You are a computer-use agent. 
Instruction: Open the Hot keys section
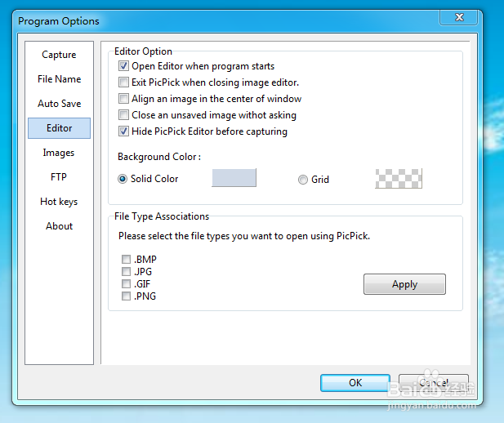59,202
